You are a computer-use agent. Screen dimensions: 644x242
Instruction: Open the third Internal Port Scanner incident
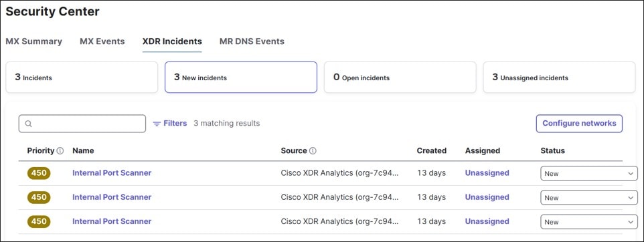pyautogui.click(x=112, y=221)
